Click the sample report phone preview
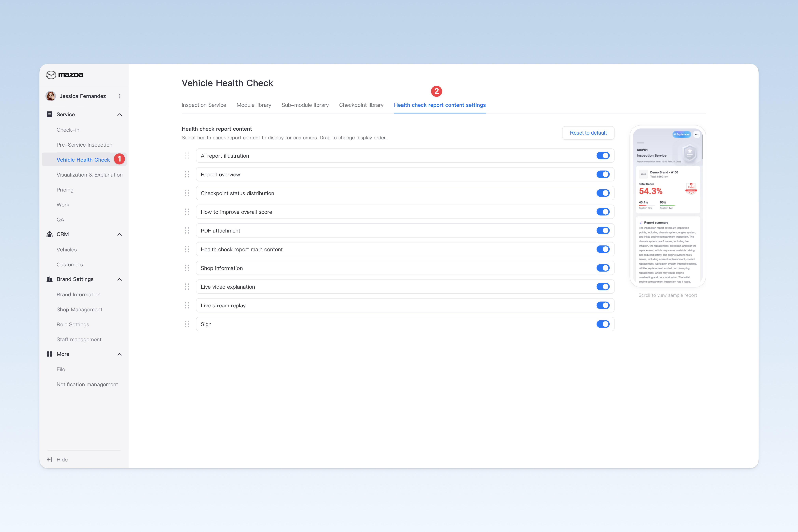The image size is (798, 532). click(x=668, y=206)
